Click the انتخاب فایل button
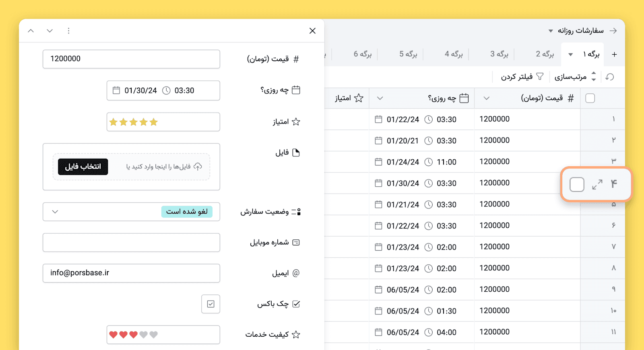 (83, 167)
